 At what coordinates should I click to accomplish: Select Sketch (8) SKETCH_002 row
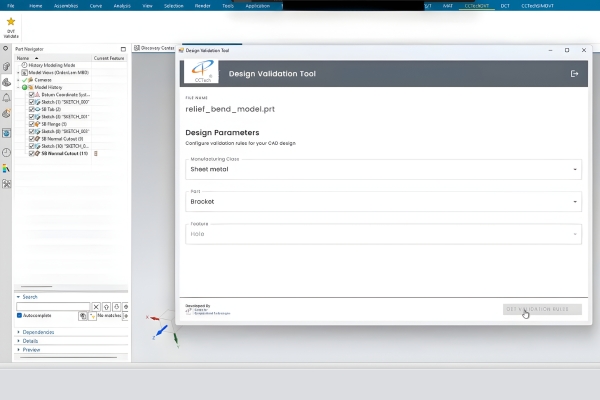tap(65, 131)
